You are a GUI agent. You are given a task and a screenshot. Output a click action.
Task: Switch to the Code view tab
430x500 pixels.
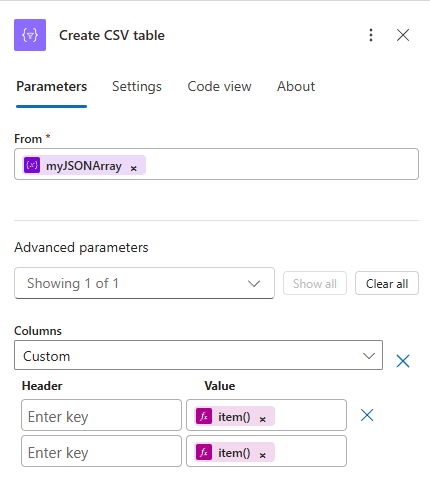[219, 86]
